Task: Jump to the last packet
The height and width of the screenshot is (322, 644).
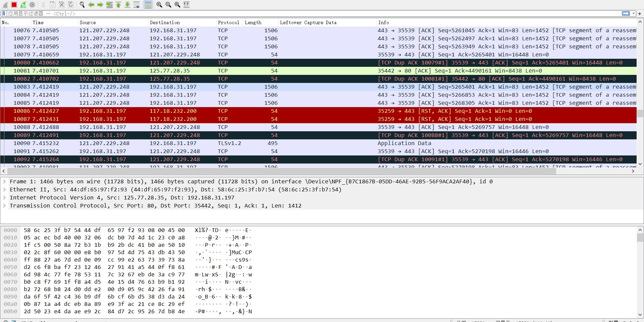Action: coord(127,5)
